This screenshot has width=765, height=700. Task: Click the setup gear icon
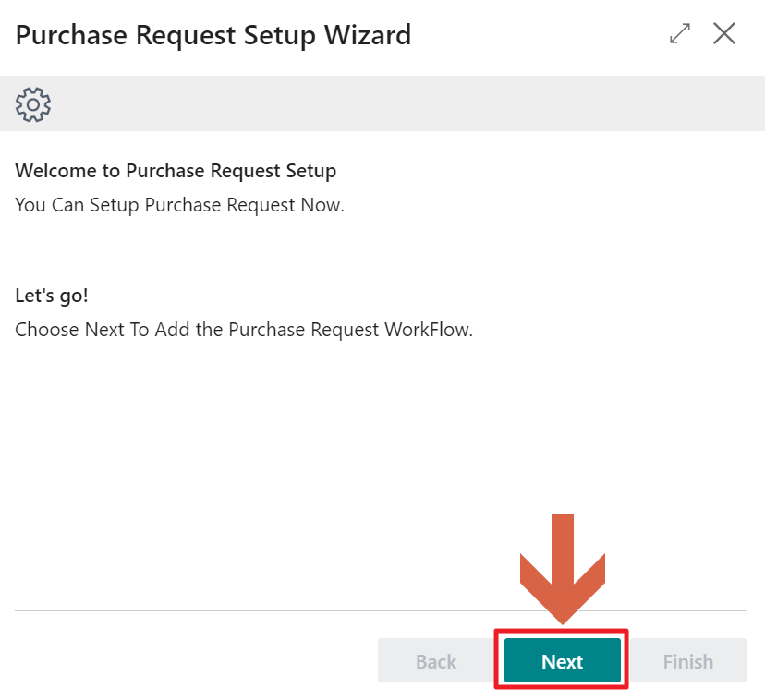pos(33,104)
